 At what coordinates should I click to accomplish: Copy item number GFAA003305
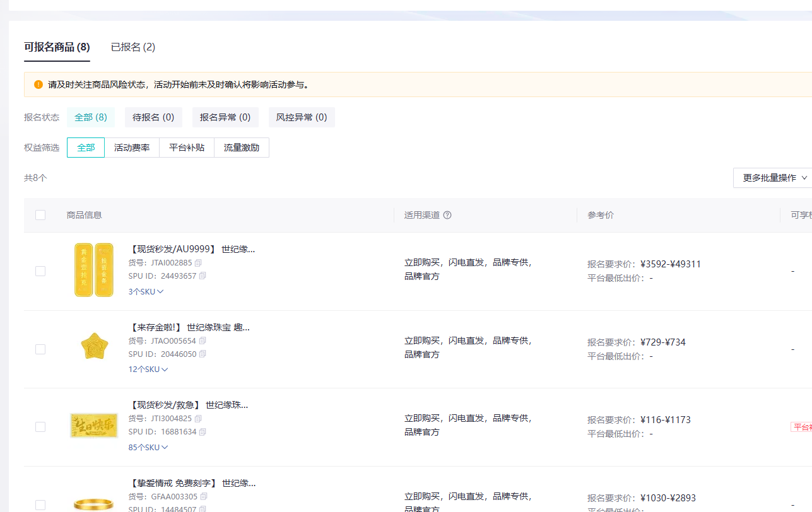coord(204,497)
